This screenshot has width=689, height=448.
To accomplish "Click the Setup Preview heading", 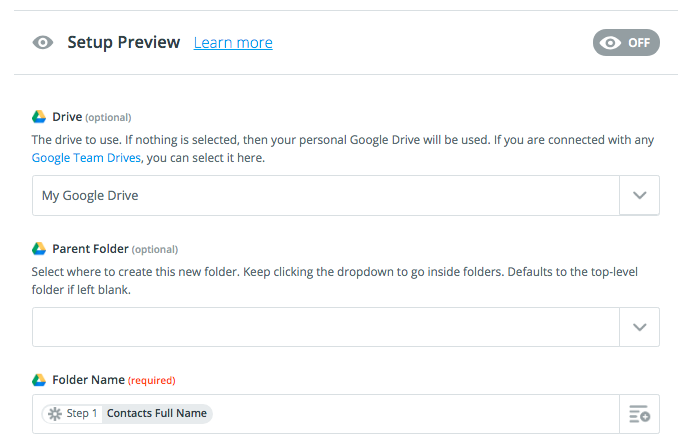I will tap(123, 43).
